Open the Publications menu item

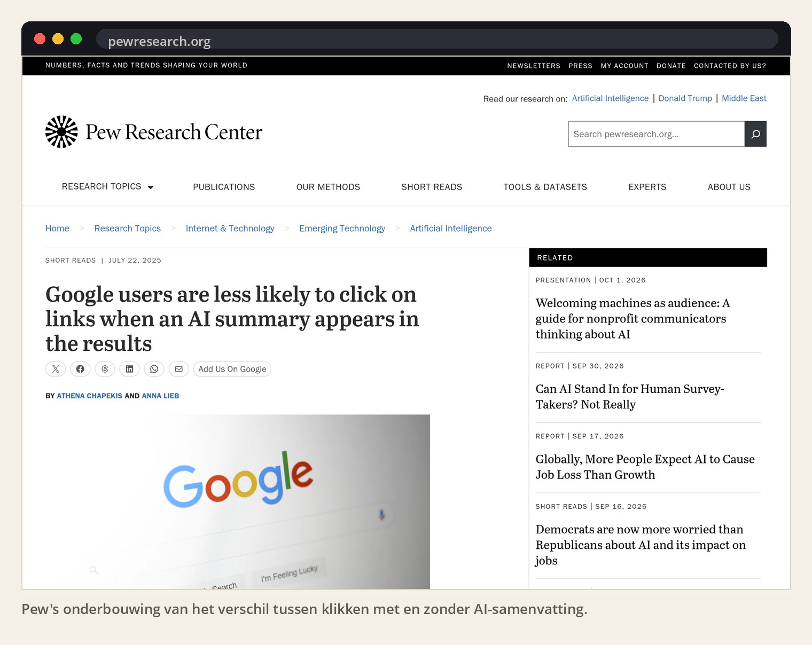(224, 187)
